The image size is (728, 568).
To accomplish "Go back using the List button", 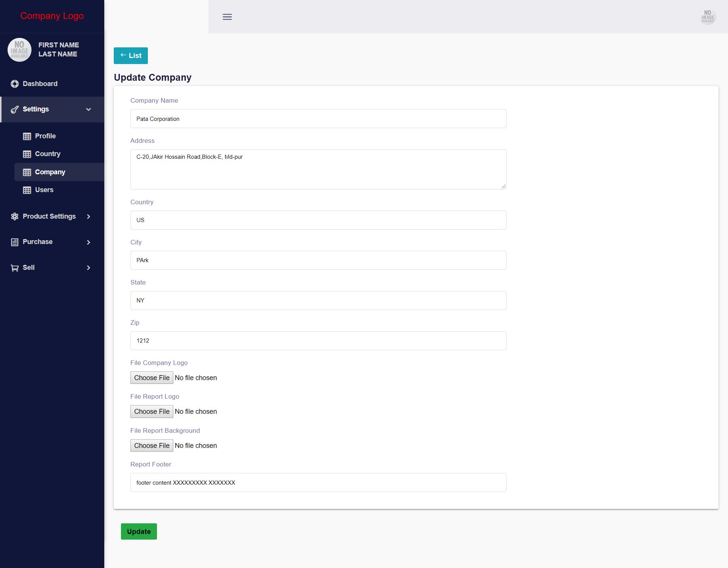I will (x=130, y=56).
